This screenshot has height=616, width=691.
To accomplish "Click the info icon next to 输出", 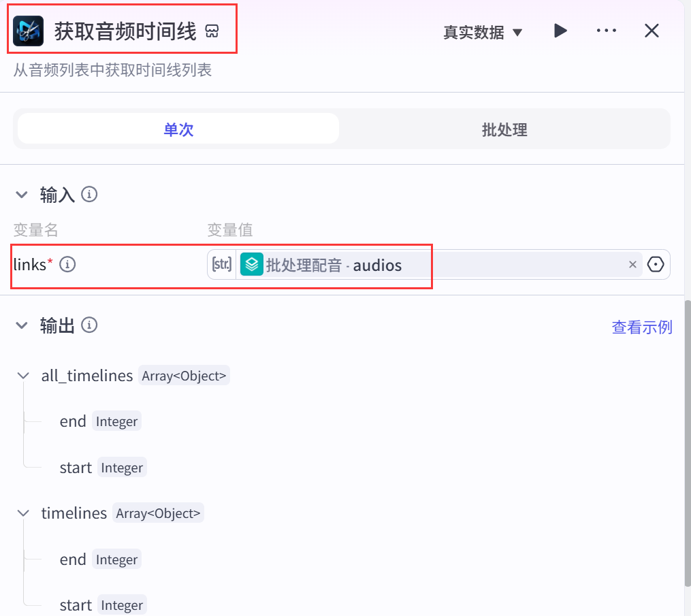I will point(89,325).
